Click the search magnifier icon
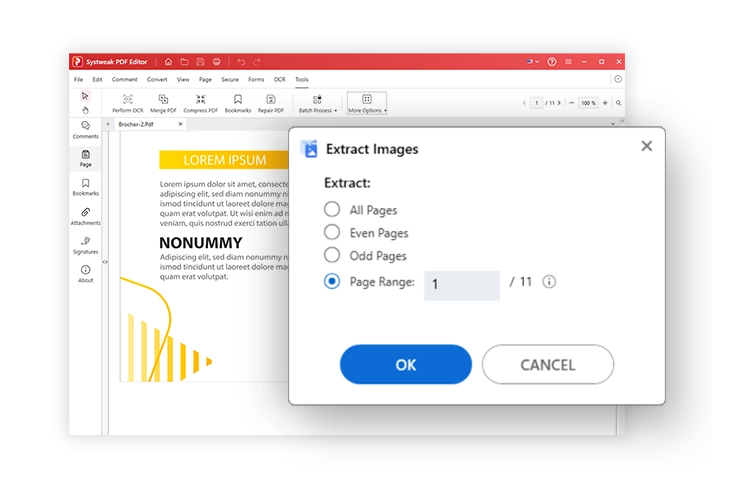This screenshot has height=500, width=740. (618, 103)
